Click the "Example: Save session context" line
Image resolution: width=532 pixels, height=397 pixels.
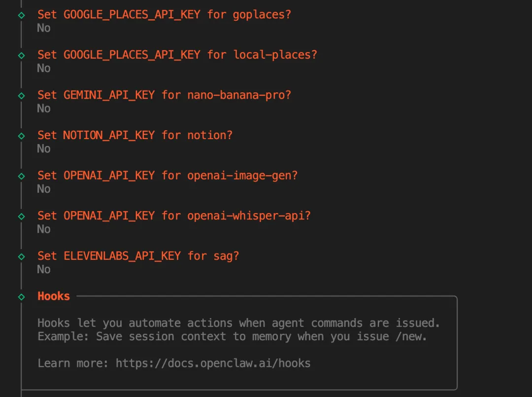(x=232, y=336)
